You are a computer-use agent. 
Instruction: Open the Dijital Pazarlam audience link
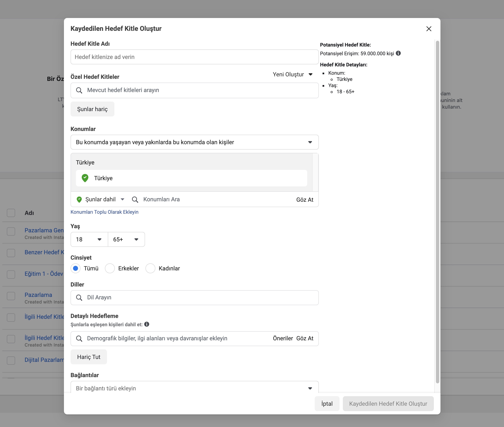[44, 360]
